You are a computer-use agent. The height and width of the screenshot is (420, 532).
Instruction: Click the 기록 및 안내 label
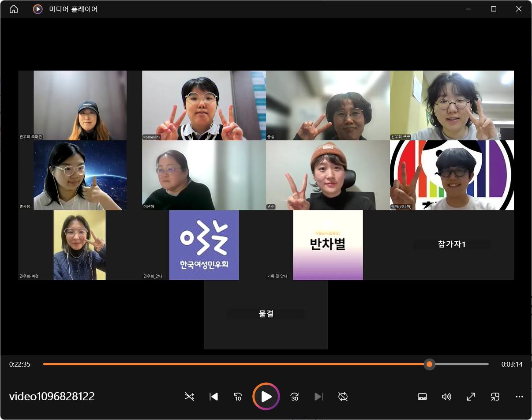tap(277, 276)
